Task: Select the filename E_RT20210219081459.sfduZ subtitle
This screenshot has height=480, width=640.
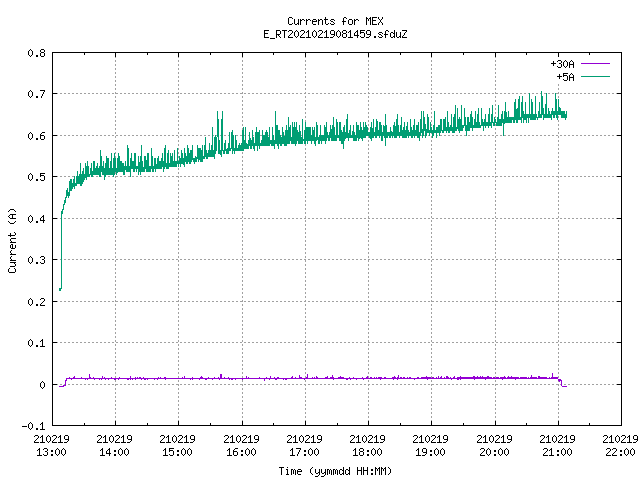Action: coord(335,34)
